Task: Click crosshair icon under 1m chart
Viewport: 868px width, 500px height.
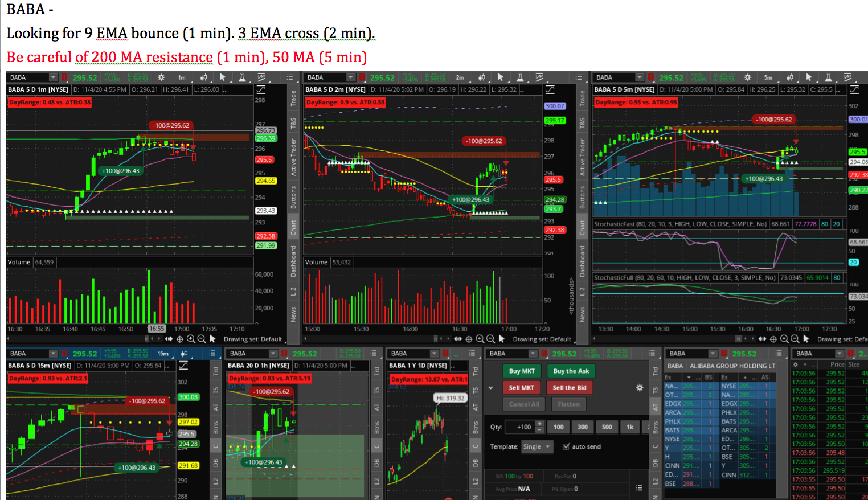Action: pyautogui.click(x=180, y=339)
